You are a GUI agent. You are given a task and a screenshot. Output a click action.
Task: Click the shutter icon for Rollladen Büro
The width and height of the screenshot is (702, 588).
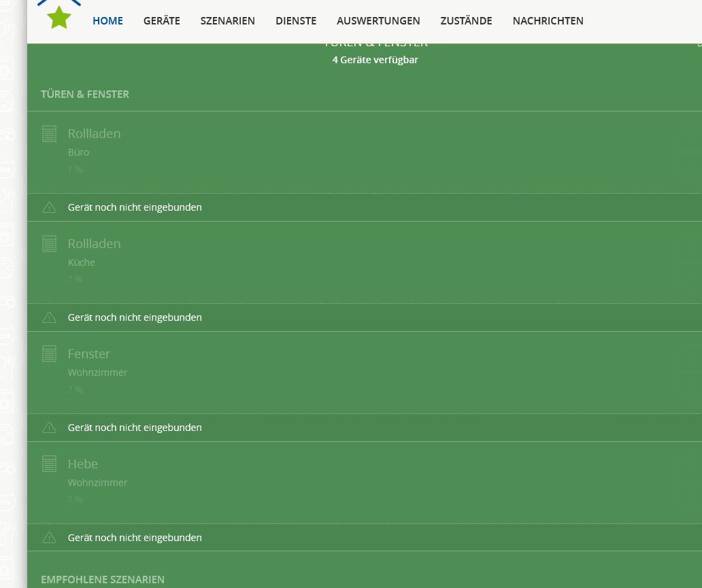click(49, 134)
